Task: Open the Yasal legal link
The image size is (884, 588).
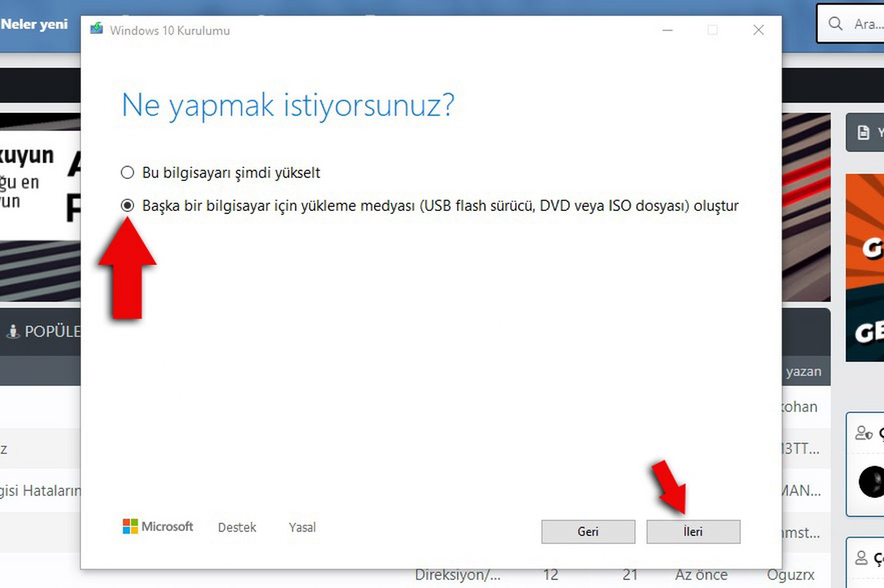Action: coord(301,527)
